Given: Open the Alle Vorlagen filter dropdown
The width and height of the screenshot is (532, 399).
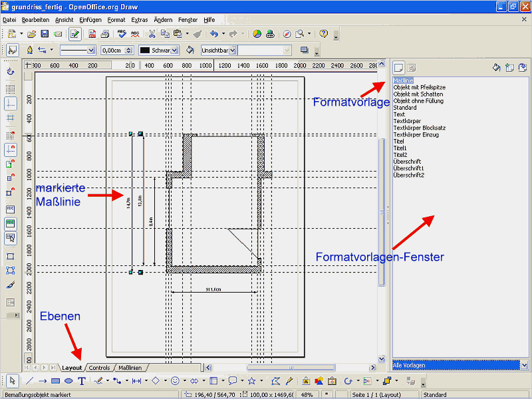Looking at the screenshot, I should pyautogui.click(x=524, y=365).
